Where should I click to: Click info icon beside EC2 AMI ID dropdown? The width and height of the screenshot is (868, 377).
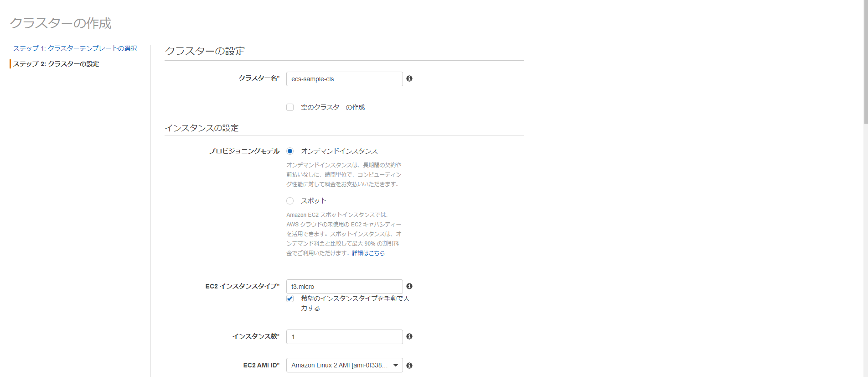click(409, 366)
